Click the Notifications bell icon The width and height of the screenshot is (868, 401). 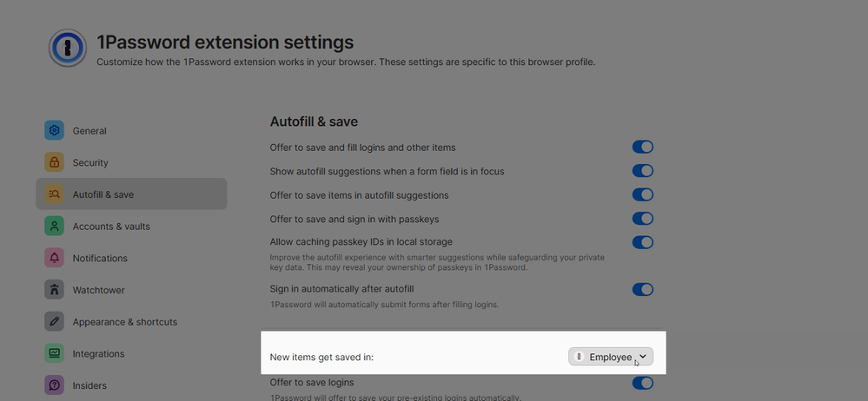point(55,258)
